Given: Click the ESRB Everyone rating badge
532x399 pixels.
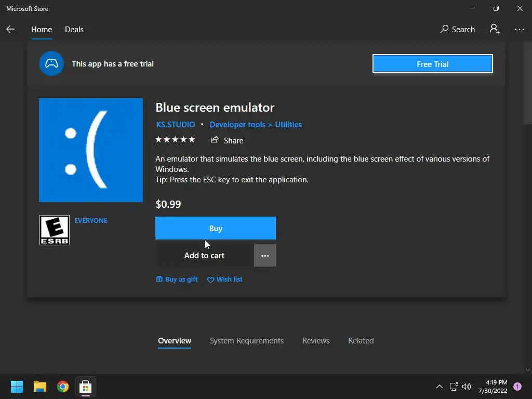Looking at the screenshot, I should [x=54, y=230].
